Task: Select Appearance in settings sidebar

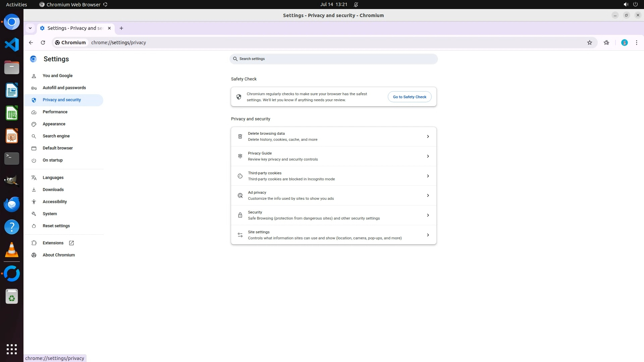Action: [54, 124]
